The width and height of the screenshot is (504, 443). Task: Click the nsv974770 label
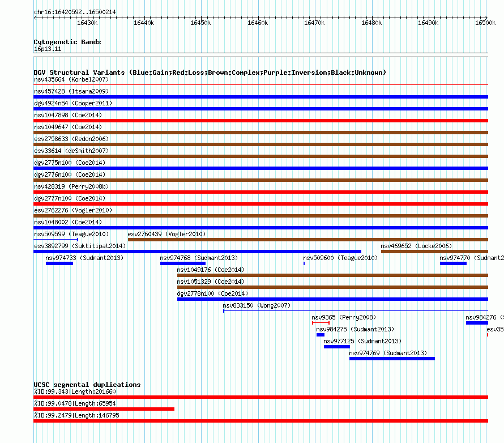(x=472, y=258)
